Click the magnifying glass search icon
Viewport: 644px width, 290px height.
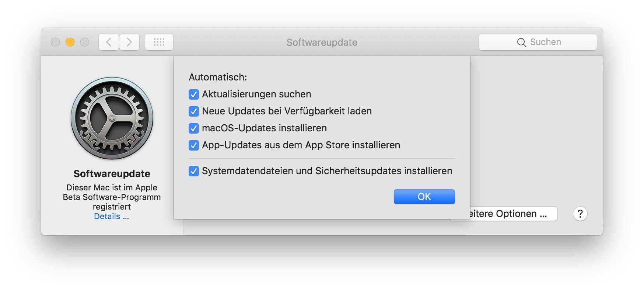click(x=521, y=42)
